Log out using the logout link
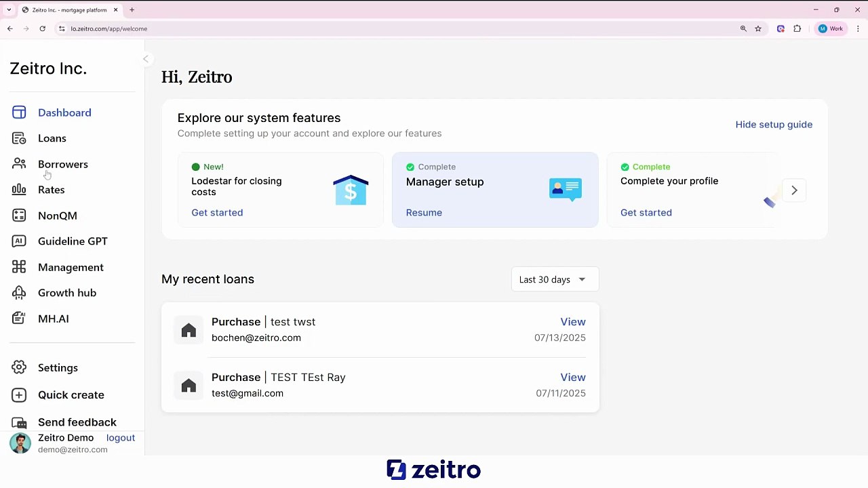Screen dimensions: 868x488 121,438
